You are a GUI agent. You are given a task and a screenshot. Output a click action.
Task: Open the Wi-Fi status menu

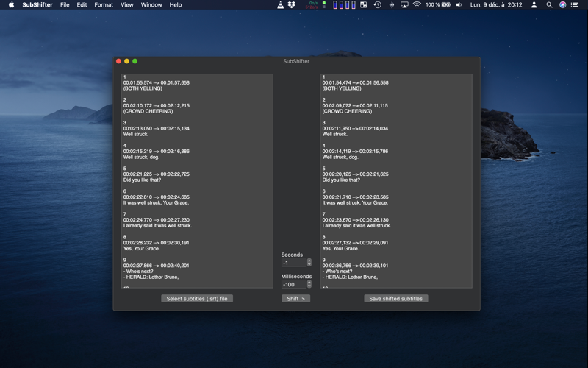(x=417, y=5)
